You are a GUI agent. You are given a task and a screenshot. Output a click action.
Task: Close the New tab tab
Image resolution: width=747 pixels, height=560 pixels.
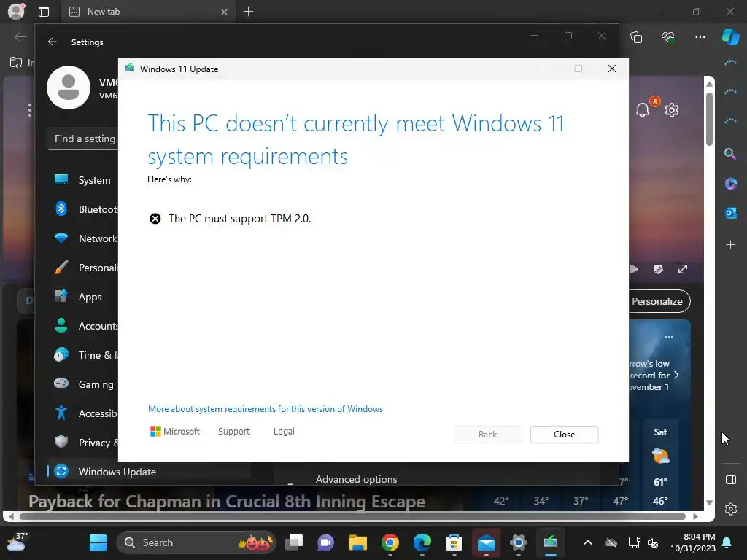(224, 12)
